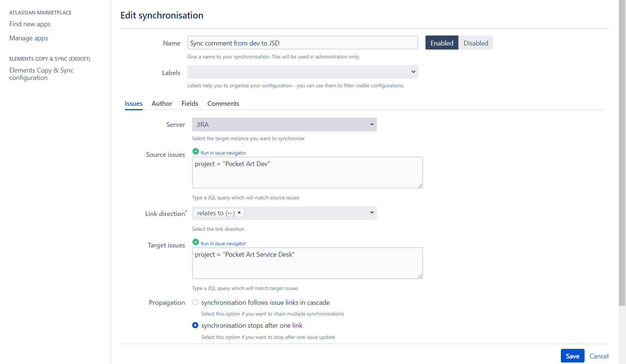Open the Labels selection dropdown
The height and width of the screenshot is (364, 626).
coord(303,72)
